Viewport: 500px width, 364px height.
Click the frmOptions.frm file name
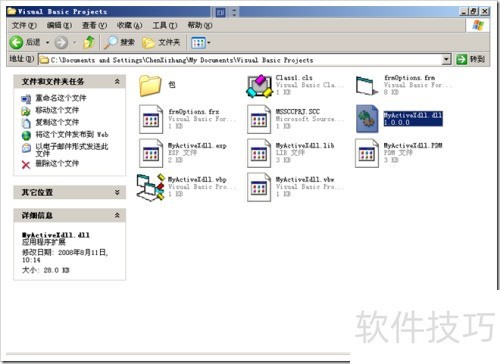[409, 78]
